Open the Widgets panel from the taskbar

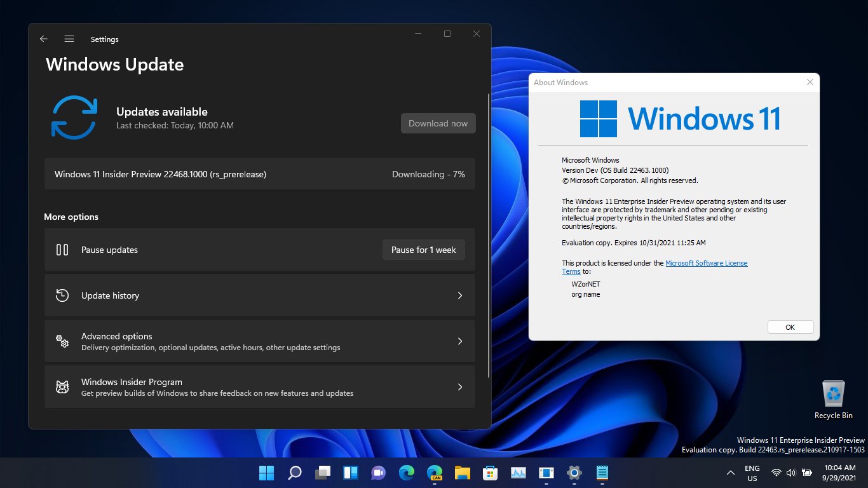click(351, 473)
